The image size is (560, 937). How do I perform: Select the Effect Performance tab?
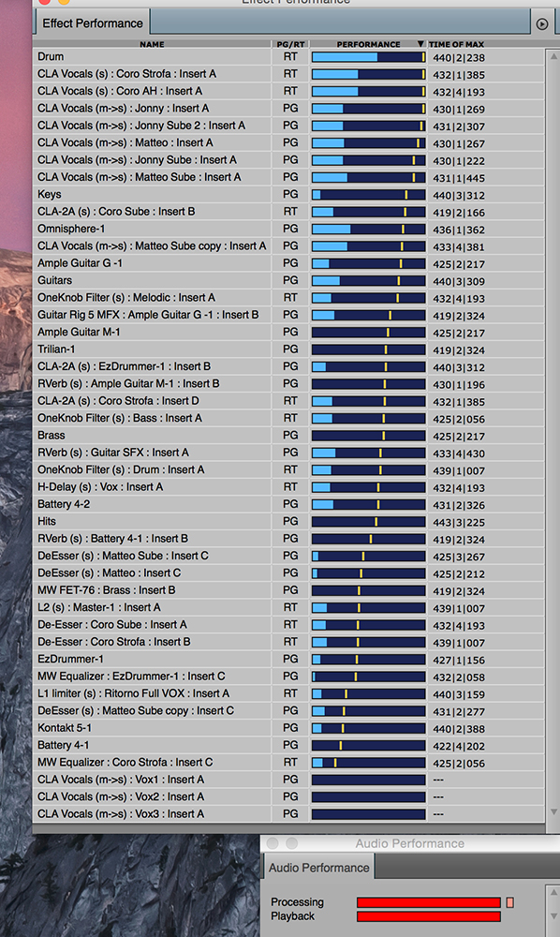pos(93,23)
